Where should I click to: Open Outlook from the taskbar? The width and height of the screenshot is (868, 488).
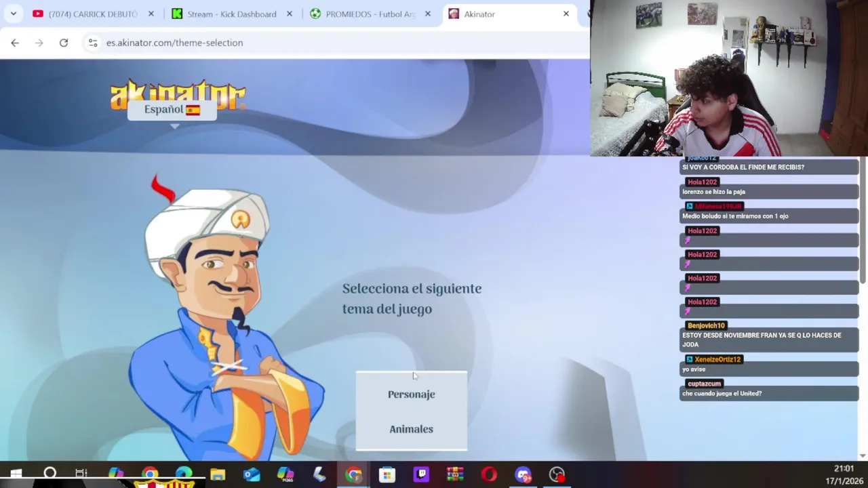252,474
